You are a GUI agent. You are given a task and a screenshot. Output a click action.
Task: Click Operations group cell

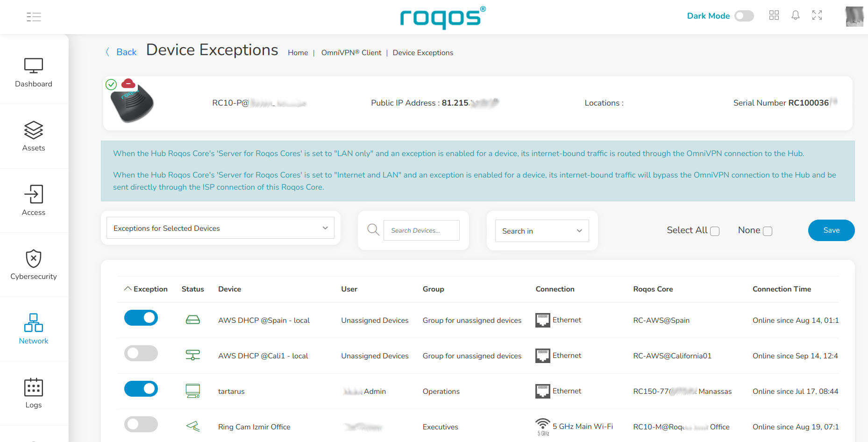point(441,392)
